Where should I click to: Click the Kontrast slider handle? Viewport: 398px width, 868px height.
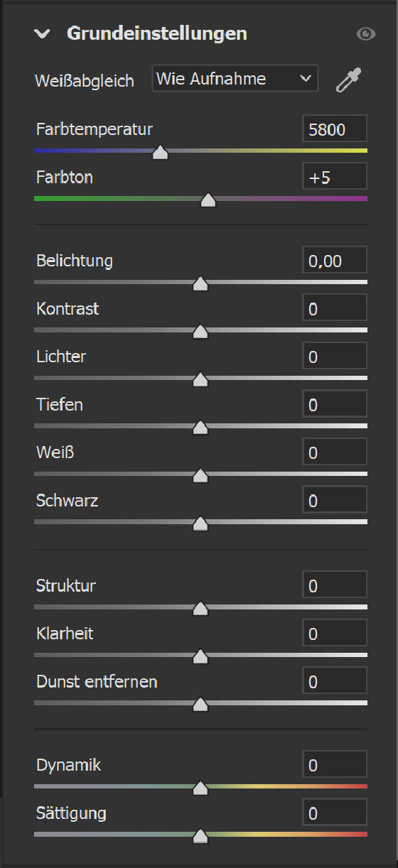[200, 332]
